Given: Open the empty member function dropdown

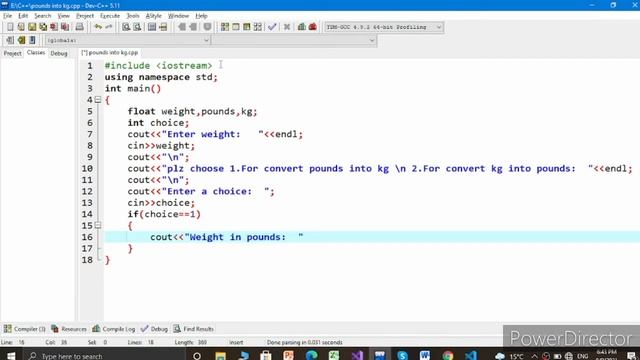Looking at the screenshot, I should tap(294, 40).
